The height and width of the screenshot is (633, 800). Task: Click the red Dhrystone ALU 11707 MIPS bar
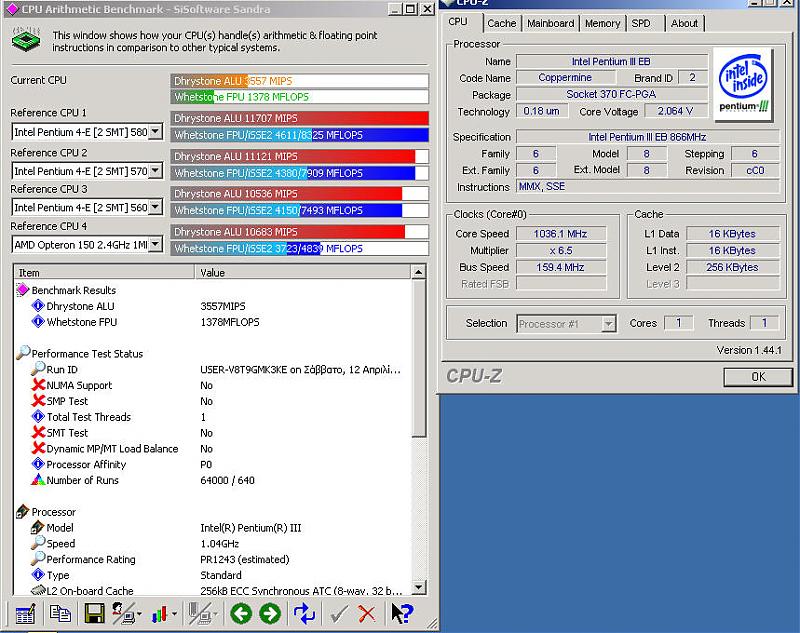pos(300,118)
